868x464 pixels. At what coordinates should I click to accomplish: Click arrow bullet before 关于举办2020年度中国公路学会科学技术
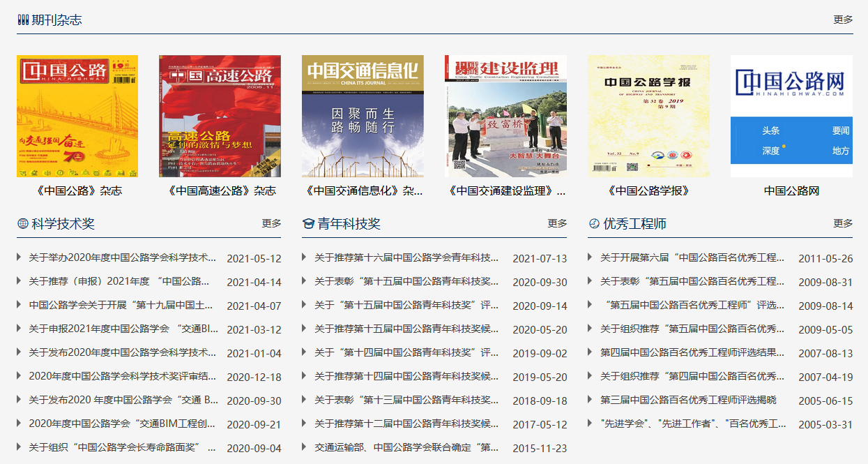[x=19, y=257]
